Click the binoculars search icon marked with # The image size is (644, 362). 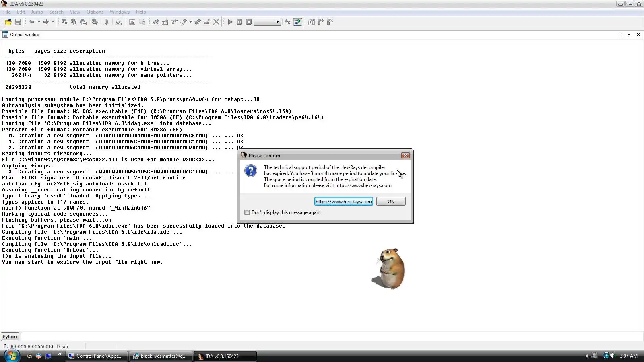(64, 22)
